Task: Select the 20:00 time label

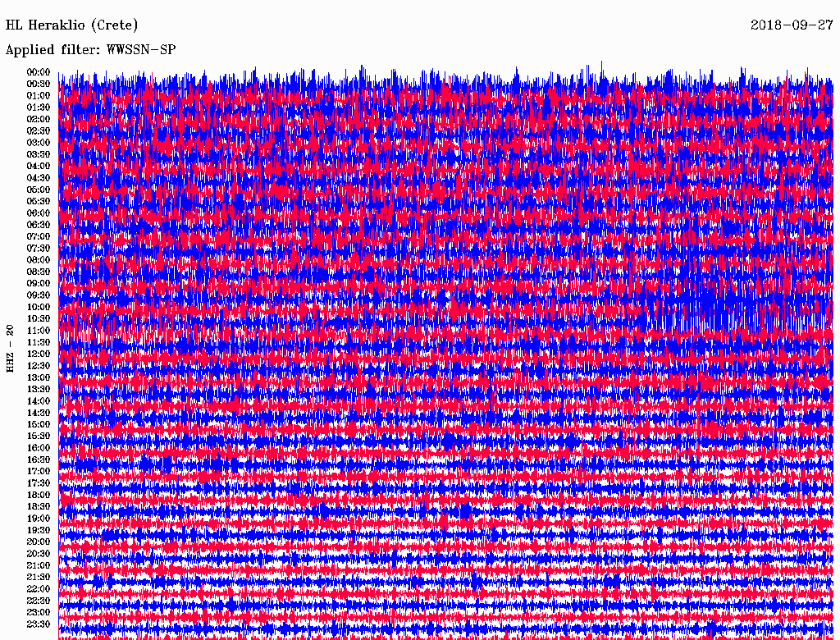Action: pyautogui.click(x=38, y=542)
